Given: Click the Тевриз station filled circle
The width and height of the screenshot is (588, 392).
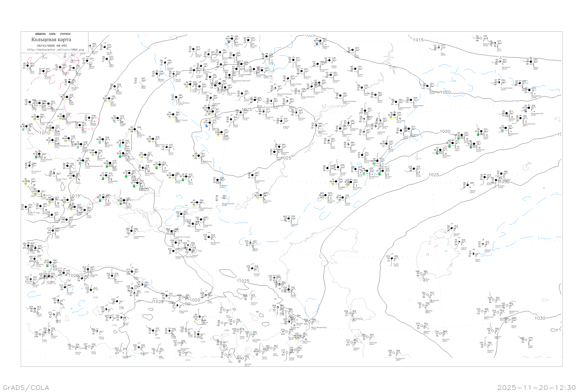Looking at the screenshot, I should [x=531, y=62].
